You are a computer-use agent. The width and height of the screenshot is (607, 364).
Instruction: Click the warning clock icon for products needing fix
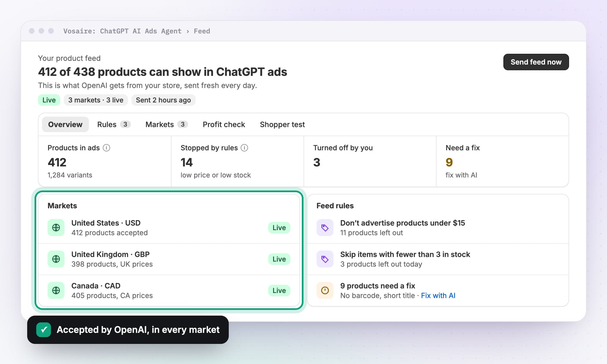pos(325,290)
